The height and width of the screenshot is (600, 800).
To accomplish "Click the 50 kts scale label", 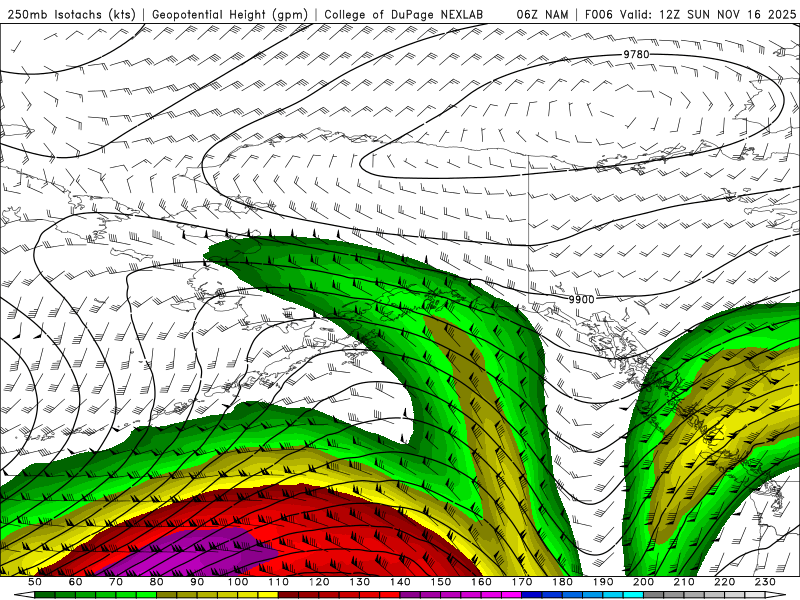I will 35,582.
